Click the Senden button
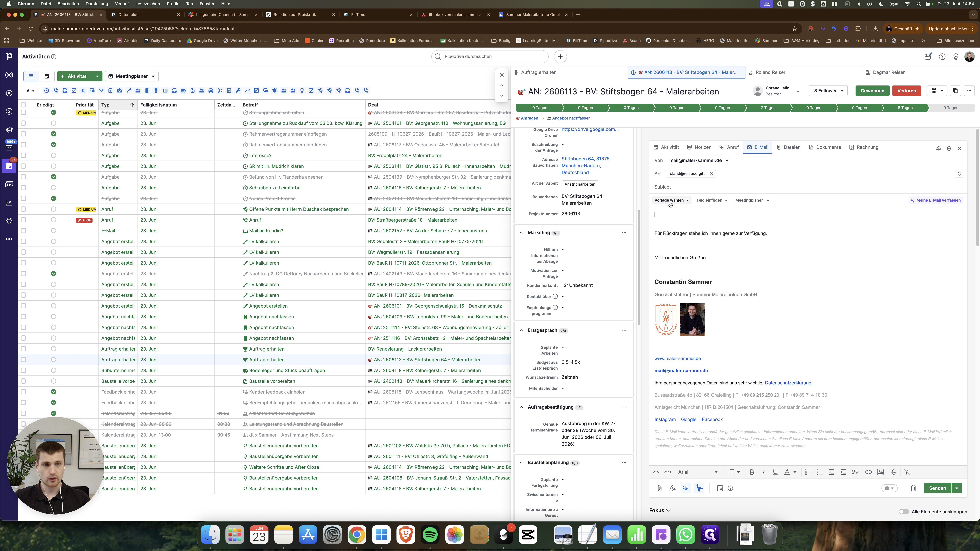Image resolution: width=980 pixels, height=551 pixels. click(937, 488)
